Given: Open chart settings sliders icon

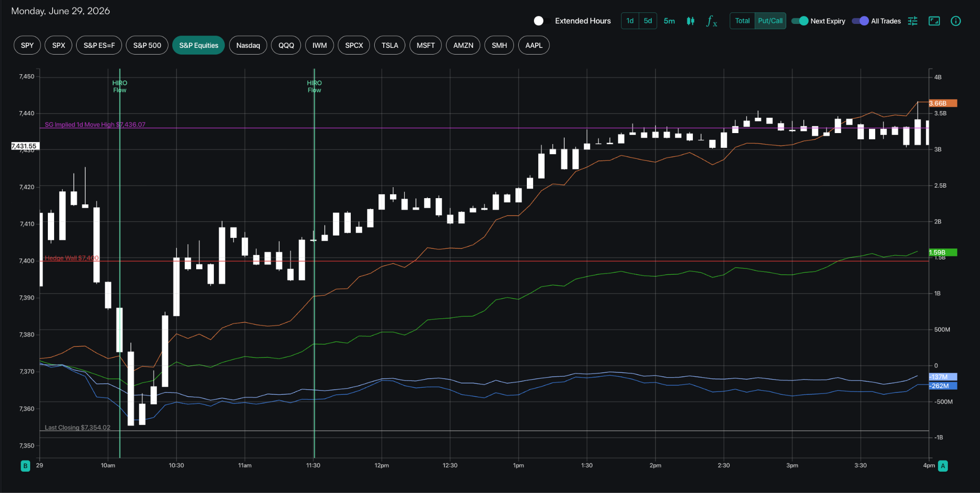Looking at the screenshot, I should click(x=913, y=21).
